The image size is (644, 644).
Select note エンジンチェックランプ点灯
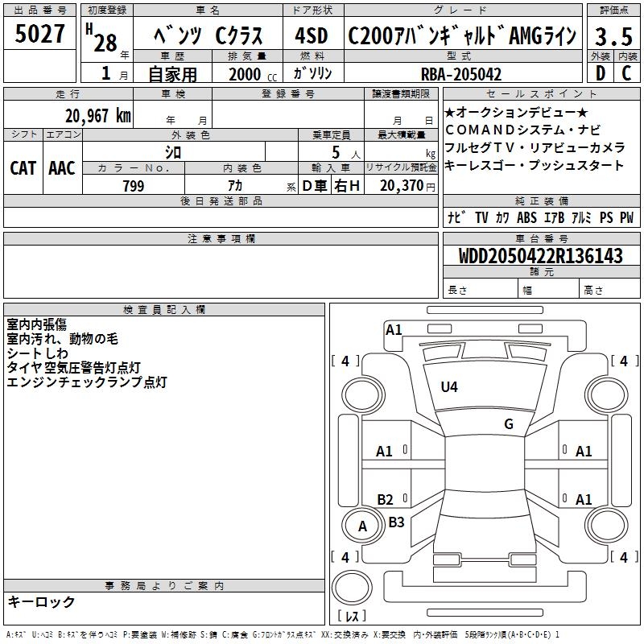pos(87,382)
